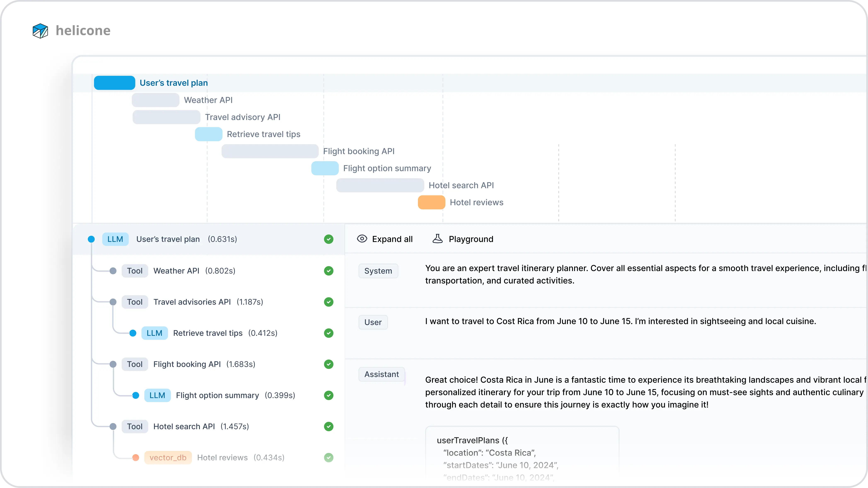This screenshot has height=488, width=868.
Task: Click the Tool badge on Weather API row
Action: pos(135,271)
